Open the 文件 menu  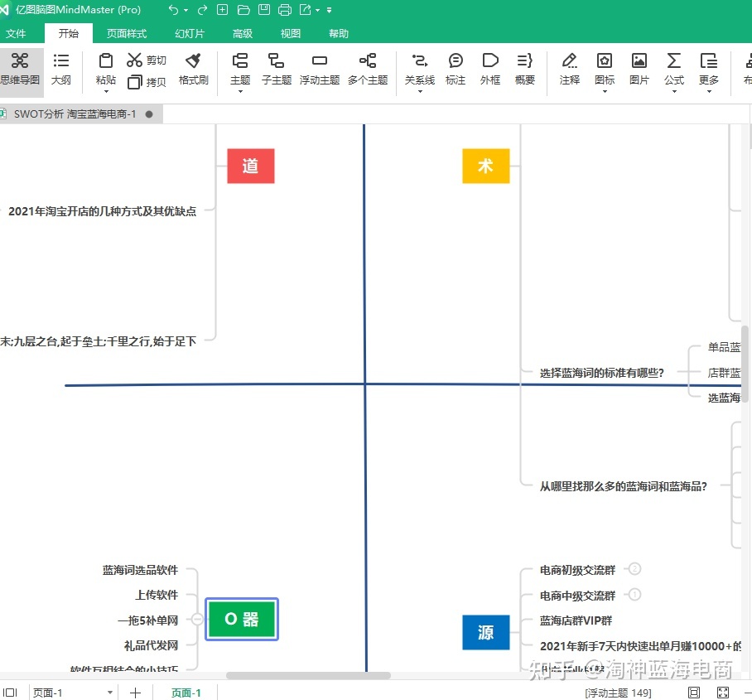pyautogui.click(x=16, y=34)
